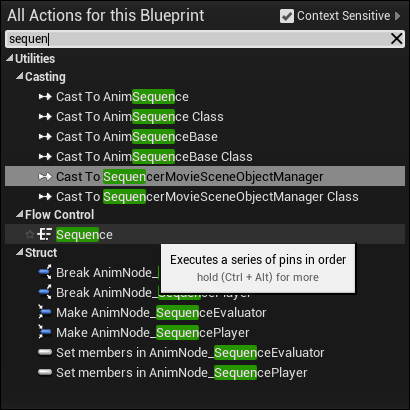The height and width of the screenshot is (410, 410).
Task: Collapse the Struct category triangle
Action: 20,252
